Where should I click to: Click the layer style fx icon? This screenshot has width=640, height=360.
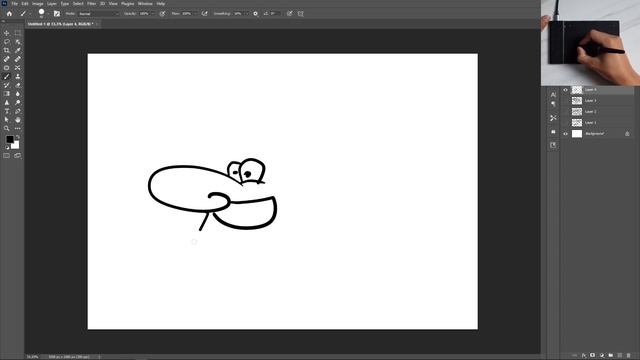click(x=584, y=356)
